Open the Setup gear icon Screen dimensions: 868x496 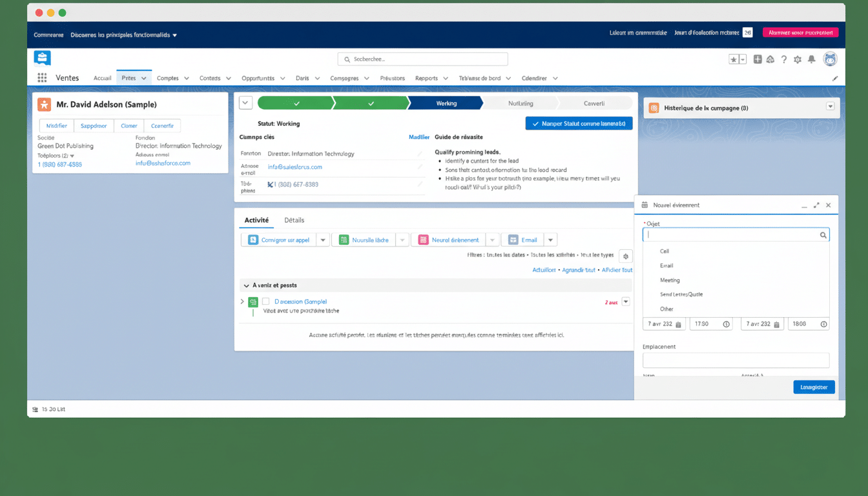pyautogui.click(x=798, y=59)
